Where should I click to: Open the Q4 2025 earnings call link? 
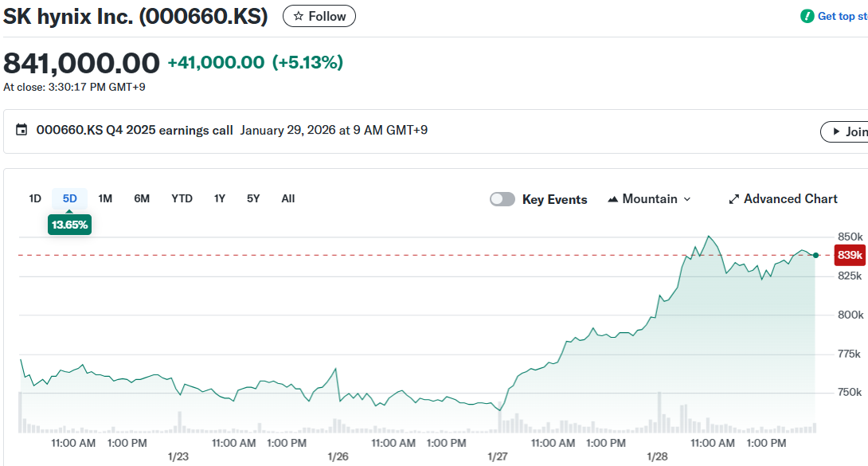[135, 130]
